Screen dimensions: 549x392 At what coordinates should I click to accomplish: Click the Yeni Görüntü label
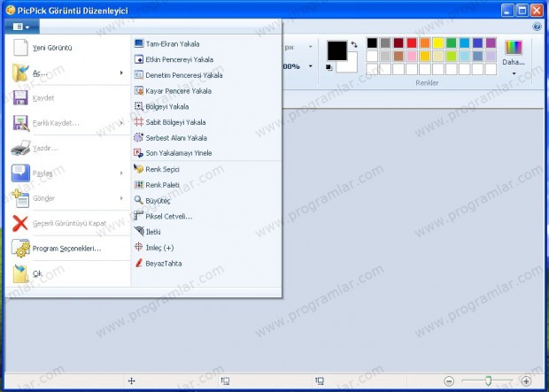pyautogui.click(x=52, y=48)
